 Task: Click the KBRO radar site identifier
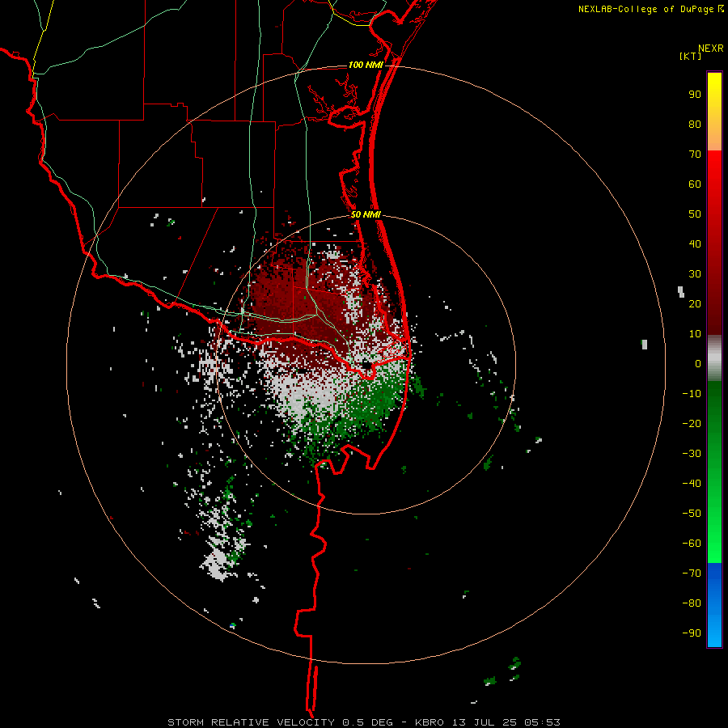coord(429,722)
